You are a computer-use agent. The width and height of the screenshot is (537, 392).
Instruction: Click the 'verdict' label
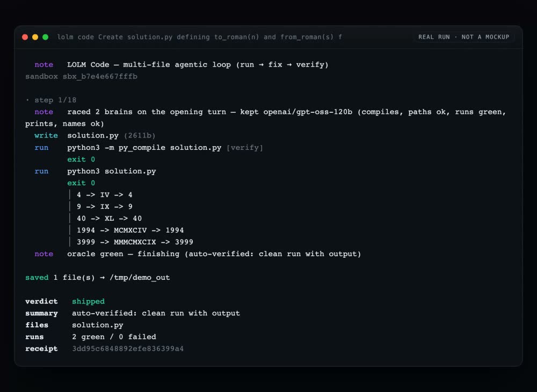[x=41, y=302]
